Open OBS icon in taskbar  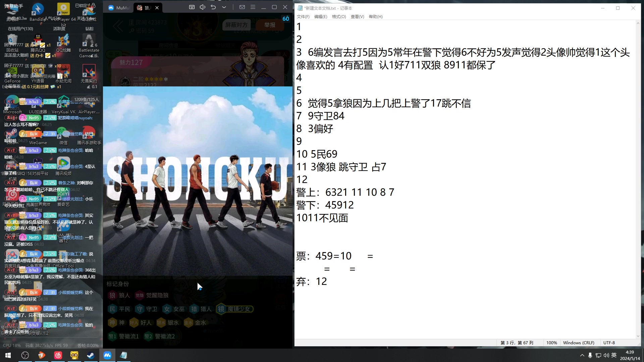click(x=25, y=355)
